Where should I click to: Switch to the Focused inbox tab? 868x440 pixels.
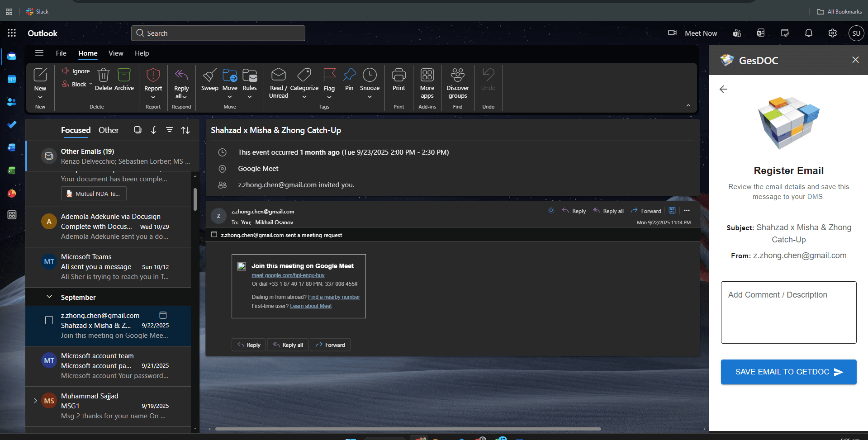(76, 130)
